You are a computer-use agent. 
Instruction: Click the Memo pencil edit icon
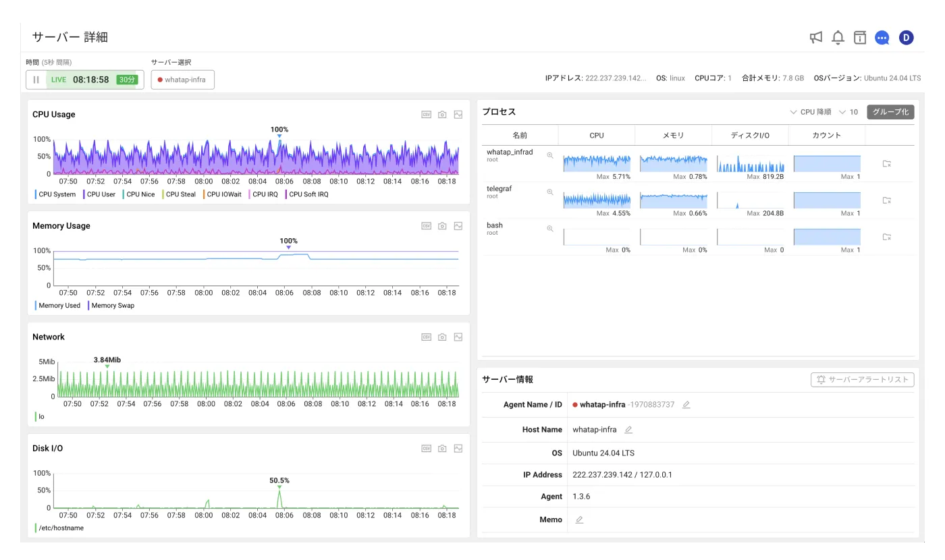click(x=579, y=520)
